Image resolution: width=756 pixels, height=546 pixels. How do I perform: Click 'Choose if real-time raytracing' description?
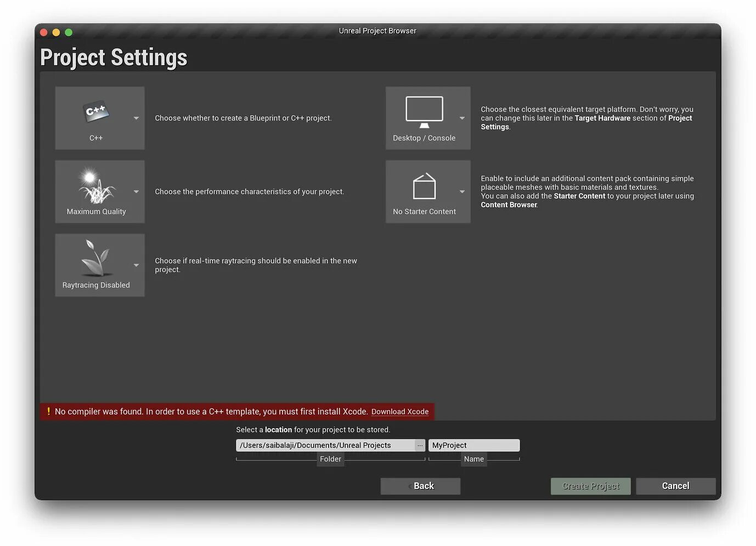(x=256, y=265)
